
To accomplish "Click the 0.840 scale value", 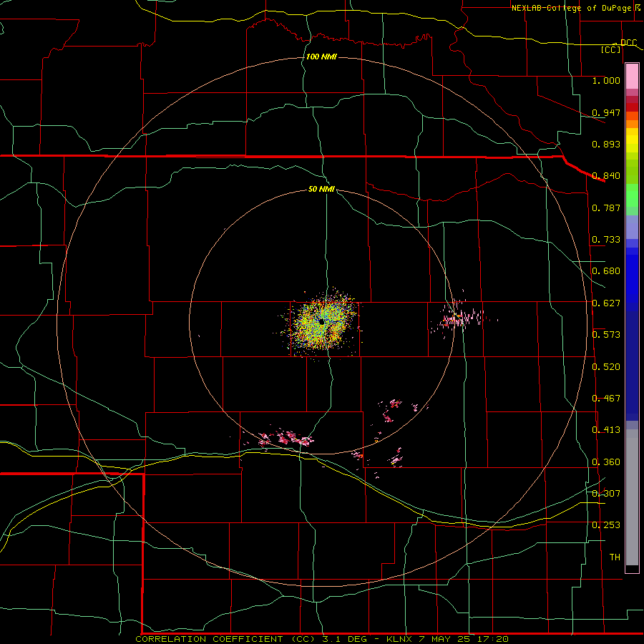I will (x=606, y=175).
